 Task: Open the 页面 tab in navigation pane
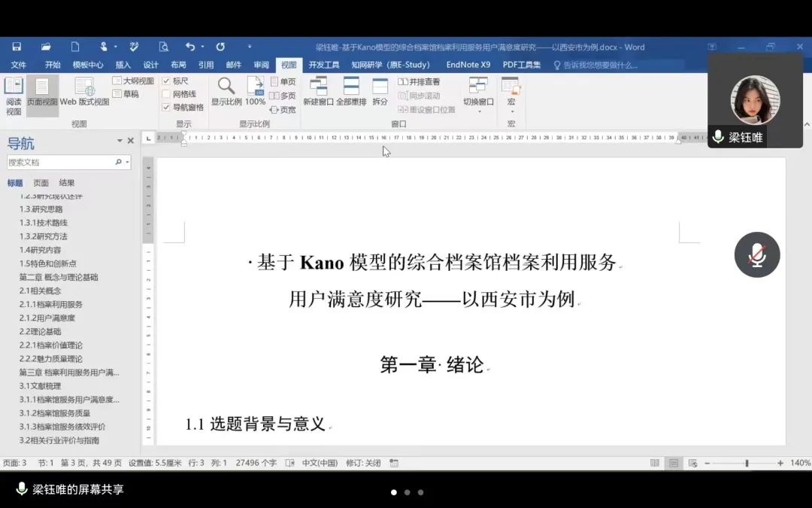pos(41,183)
